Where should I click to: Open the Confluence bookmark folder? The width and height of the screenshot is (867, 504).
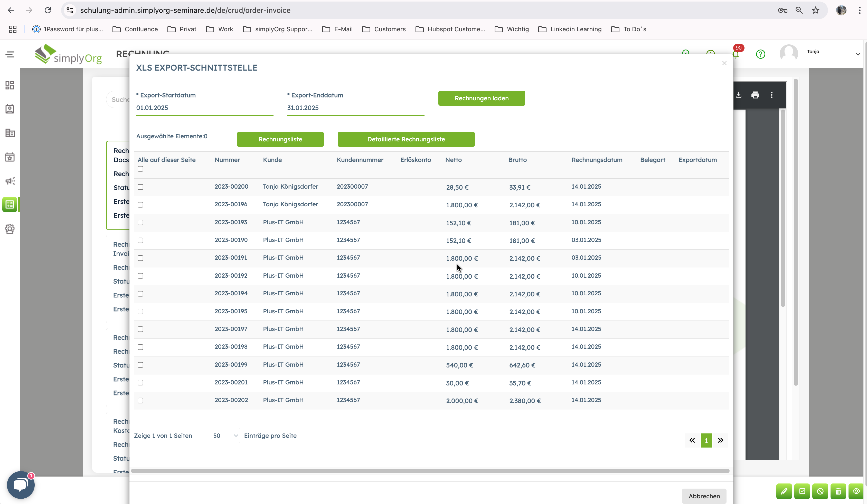(135, 29)
